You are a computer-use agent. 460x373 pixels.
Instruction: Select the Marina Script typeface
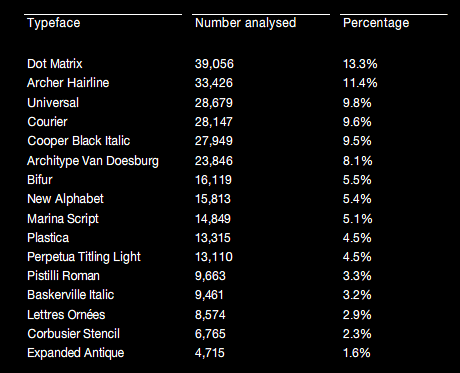[63, 219]
